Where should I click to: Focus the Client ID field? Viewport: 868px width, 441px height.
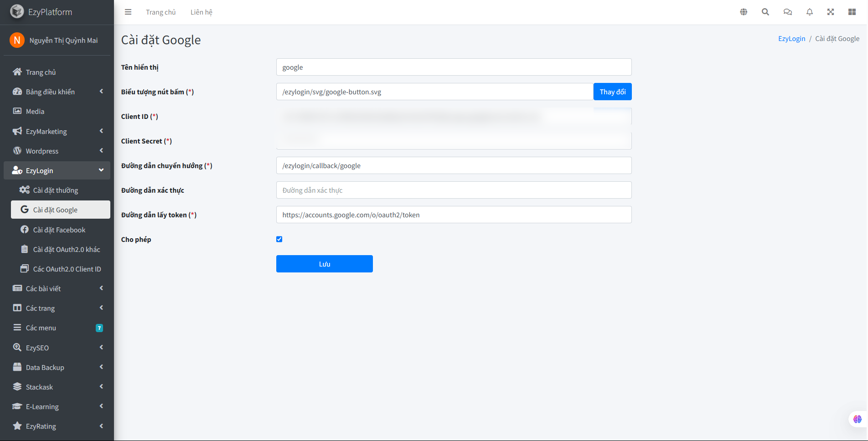pos(454,116)
